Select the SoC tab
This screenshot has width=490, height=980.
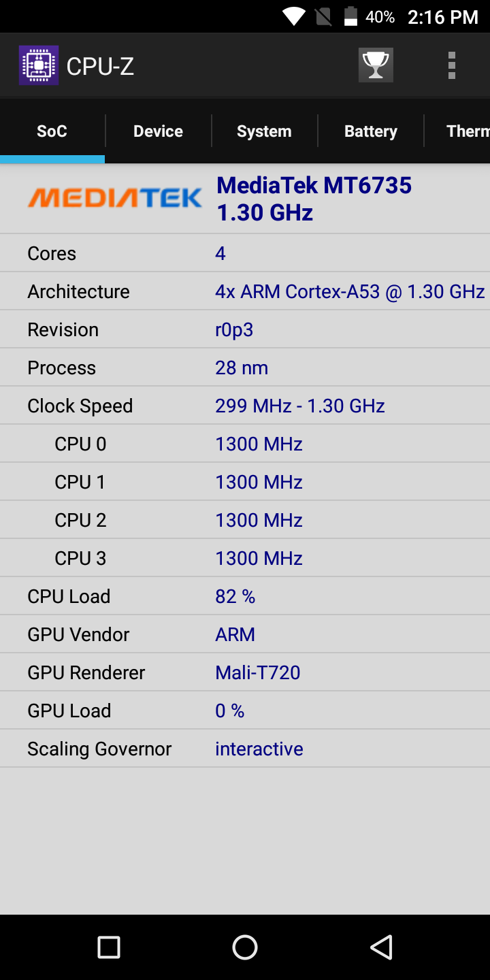(x=52, y=131)
